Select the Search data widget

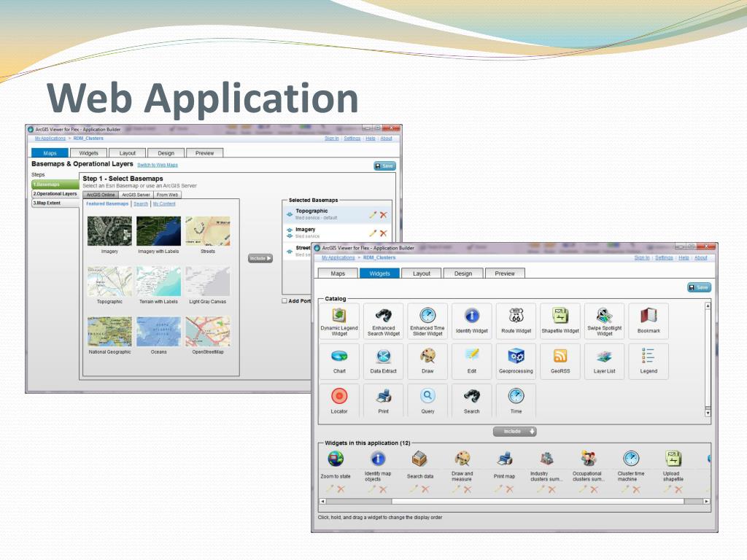(419, 464)
